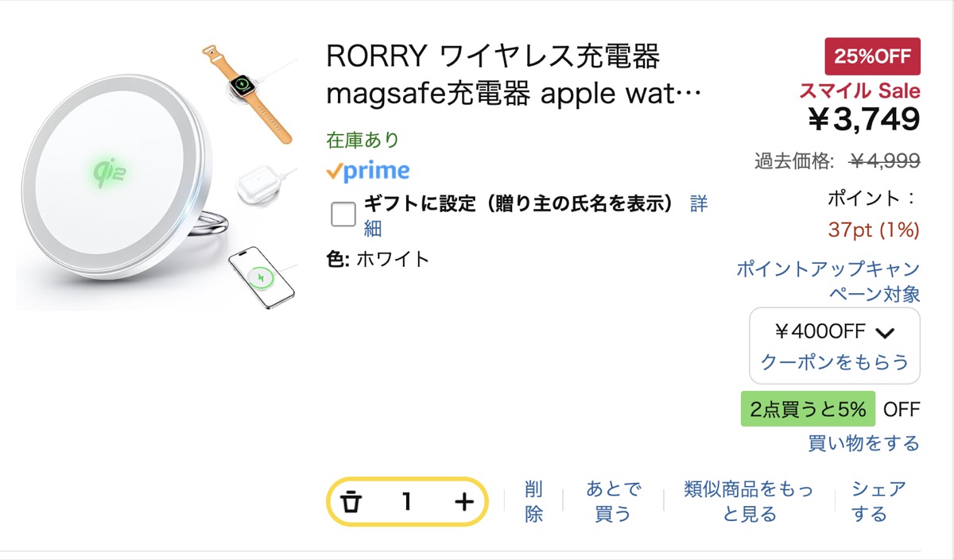The image size is (954, 560).
Task: Click the red 25%OFF badge
Action: 872,56
